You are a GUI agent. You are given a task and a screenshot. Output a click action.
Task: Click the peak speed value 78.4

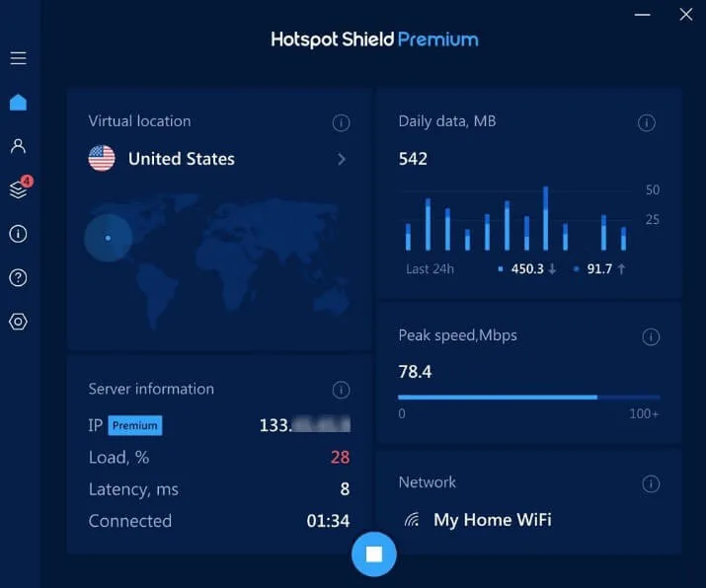click(x=415, y=372)
